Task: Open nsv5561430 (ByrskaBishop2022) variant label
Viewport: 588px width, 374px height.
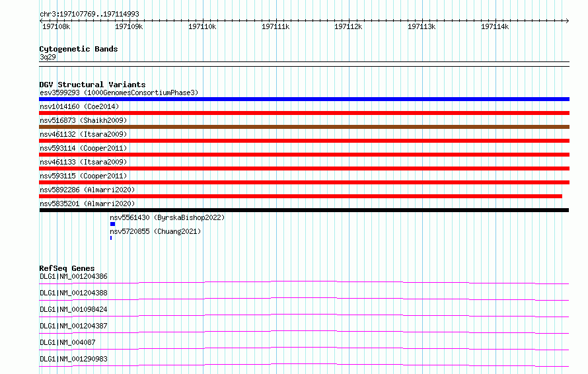Action: pos(167,217)
